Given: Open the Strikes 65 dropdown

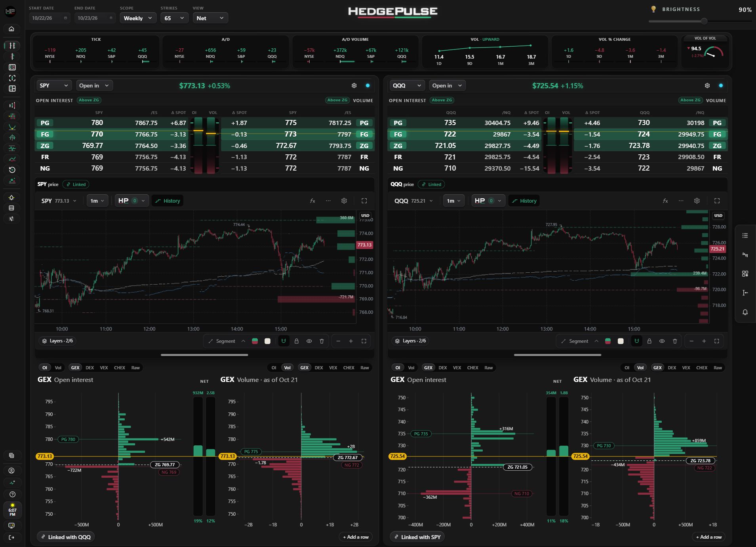Looking at the screenshot, I should pyautogui.click(x=174, y=18).
